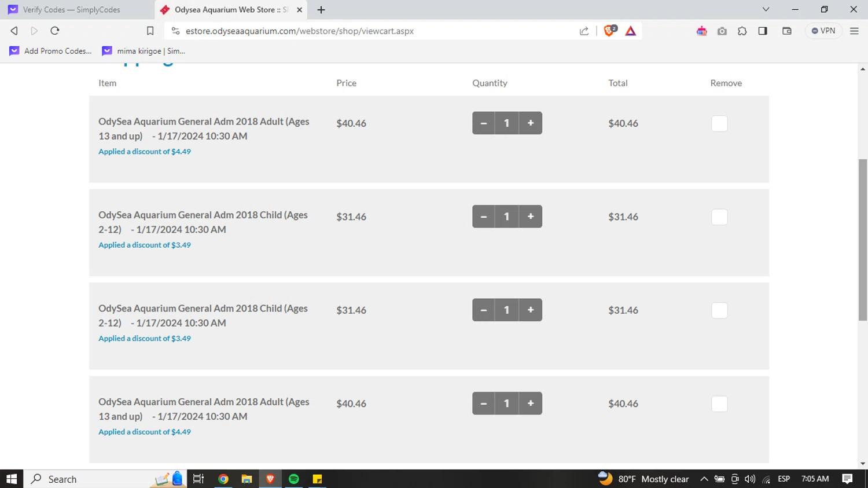
Task: Expand the tab search dropdown chevron
Action: (x=766, y=10)
